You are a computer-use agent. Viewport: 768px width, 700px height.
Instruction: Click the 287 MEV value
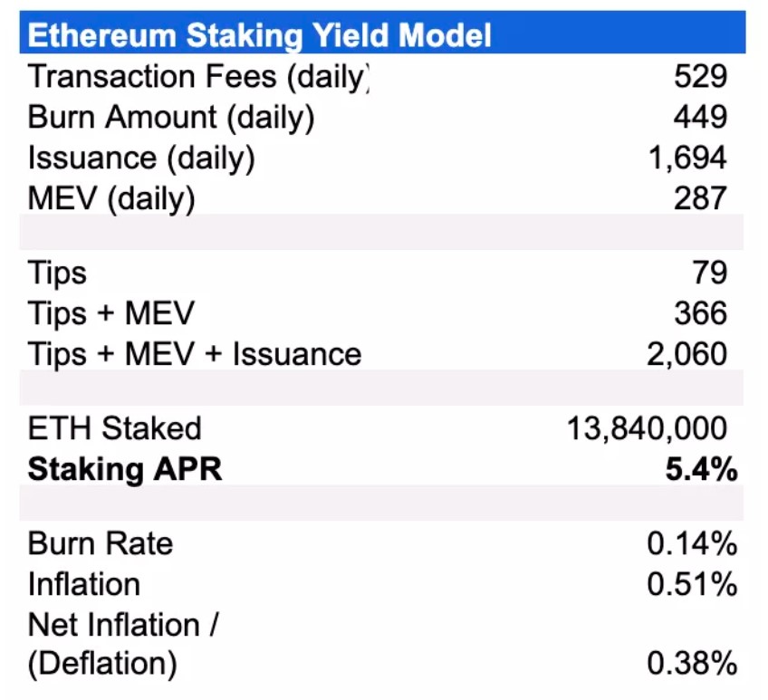coord(700,198)
